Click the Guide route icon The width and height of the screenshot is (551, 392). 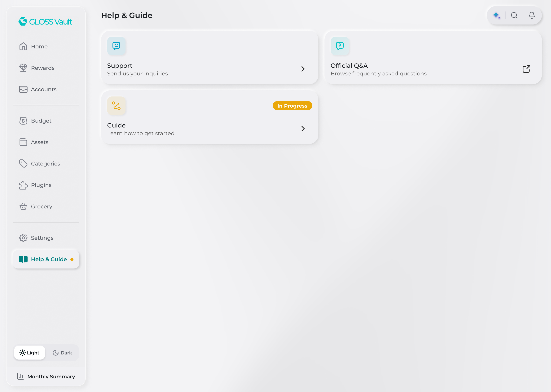pyautogui.click(x=116, y=106)
